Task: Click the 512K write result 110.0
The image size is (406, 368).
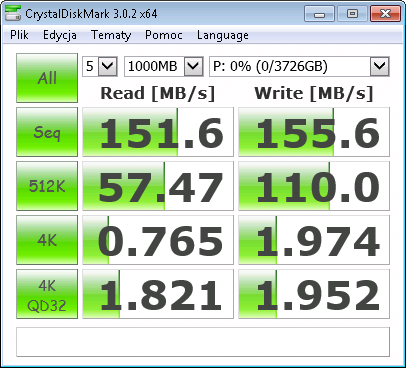Action: (314, 186)
